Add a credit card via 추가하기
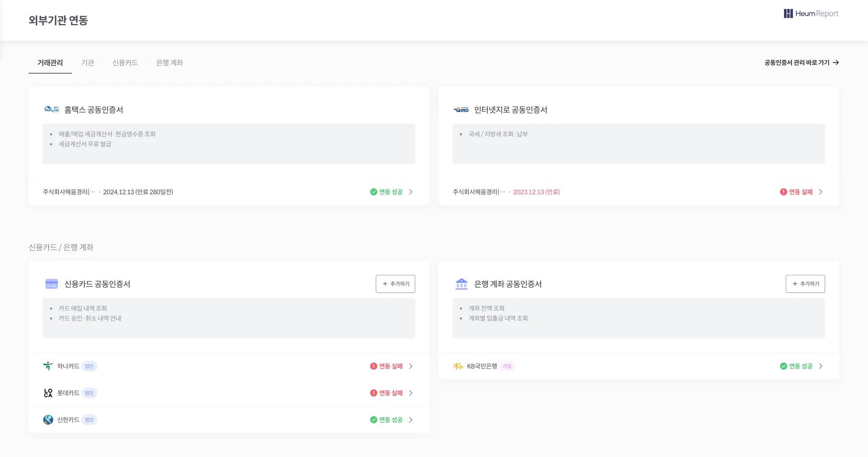 [395, 284]
